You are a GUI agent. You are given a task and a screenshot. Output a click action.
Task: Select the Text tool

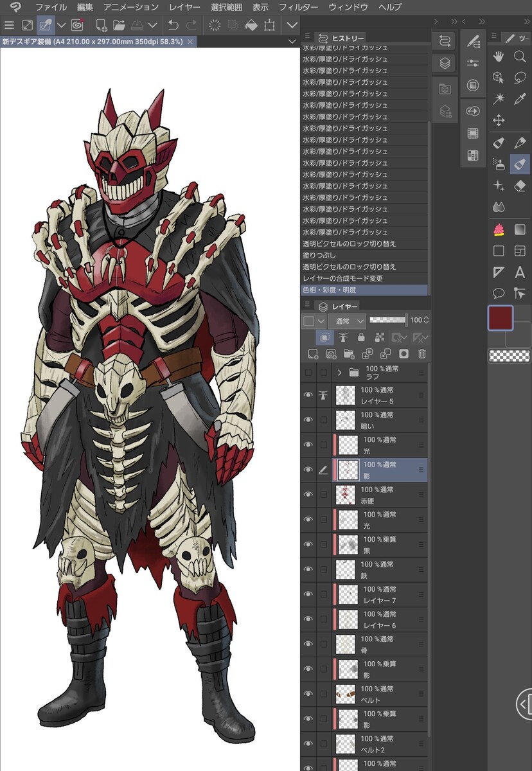coord(520,272)
